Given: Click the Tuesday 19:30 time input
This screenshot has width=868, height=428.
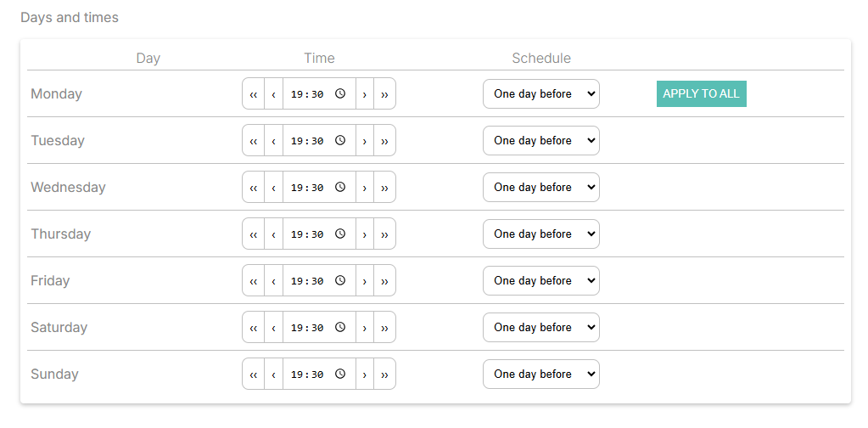Looking at the screenshot, I should click(x=309, y=141).
